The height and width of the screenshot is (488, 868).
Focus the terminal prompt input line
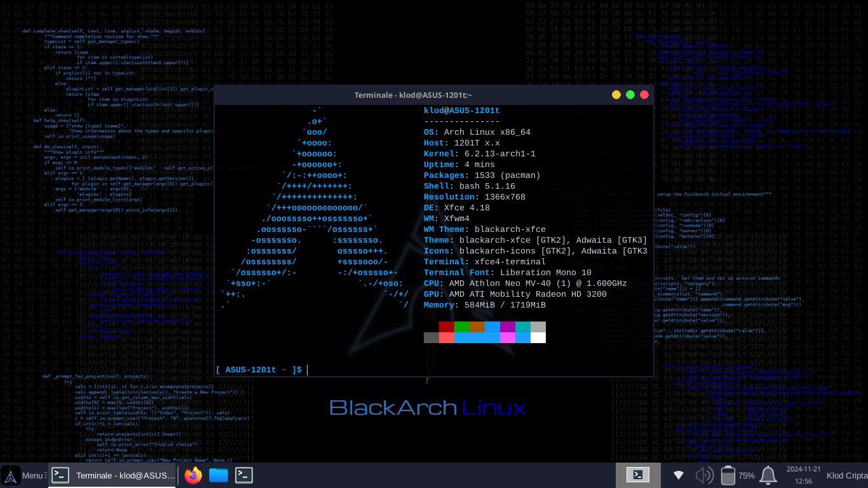click(433, 370)
